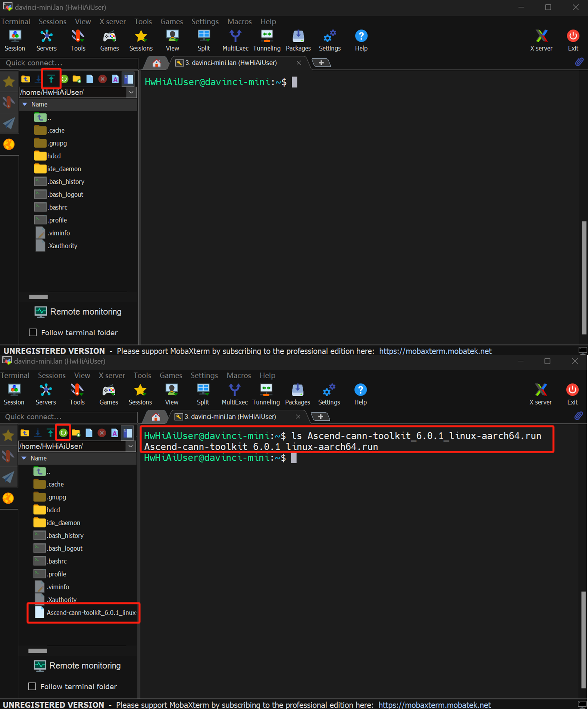The image size is (588, 709).
Task: Click the new file icon in lower window's file toolbar
Action: click(x=89, y=433)
